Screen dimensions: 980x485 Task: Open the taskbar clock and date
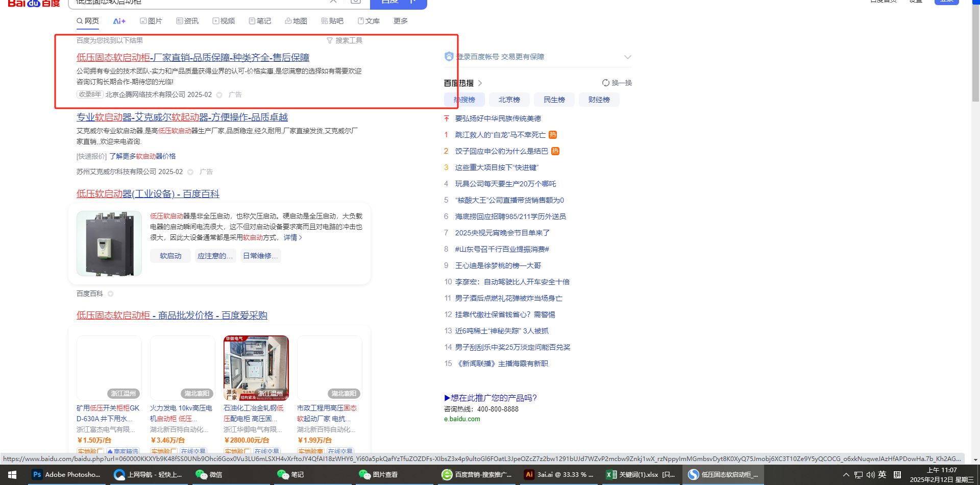coord(942,475)
